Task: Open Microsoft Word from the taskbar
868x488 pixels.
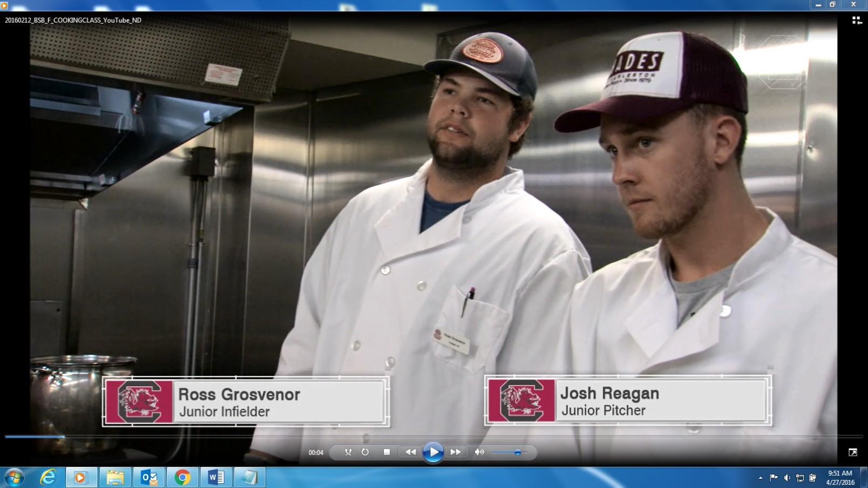Action: (216, 478)
